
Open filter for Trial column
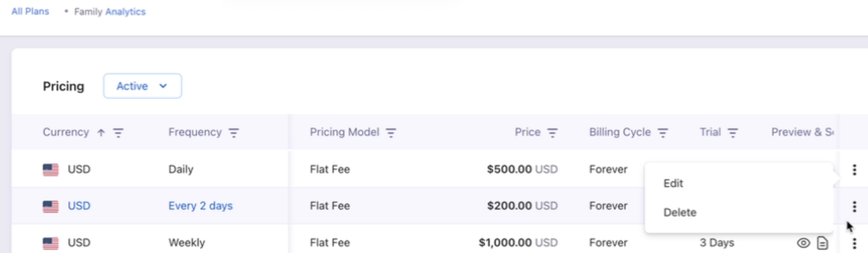click(732, 133)
